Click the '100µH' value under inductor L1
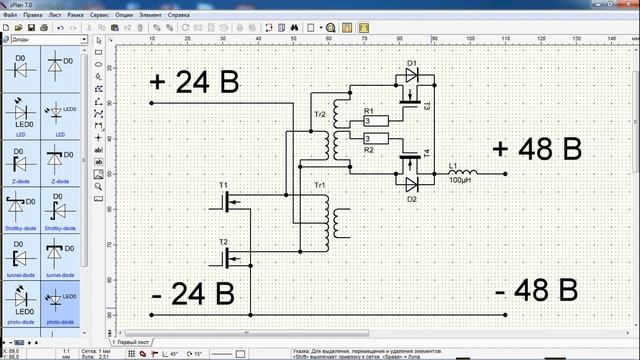640x360 pixels. click(460, 180)
